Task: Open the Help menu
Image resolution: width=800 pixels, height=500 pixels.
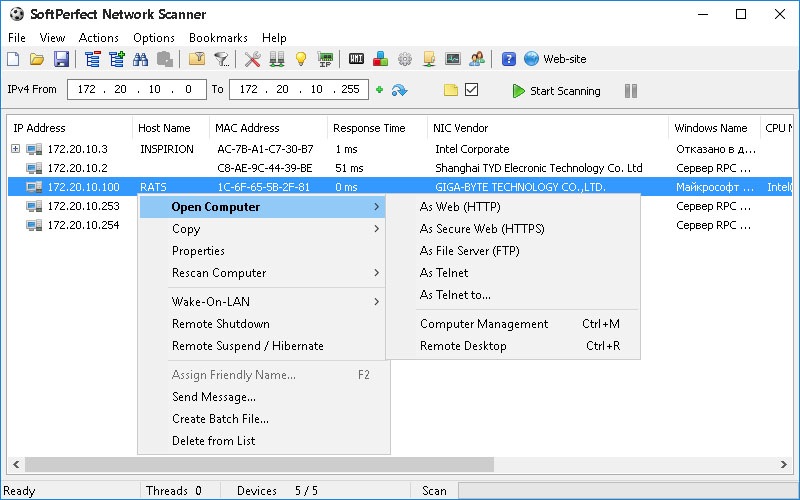Action: pos(274,38)
